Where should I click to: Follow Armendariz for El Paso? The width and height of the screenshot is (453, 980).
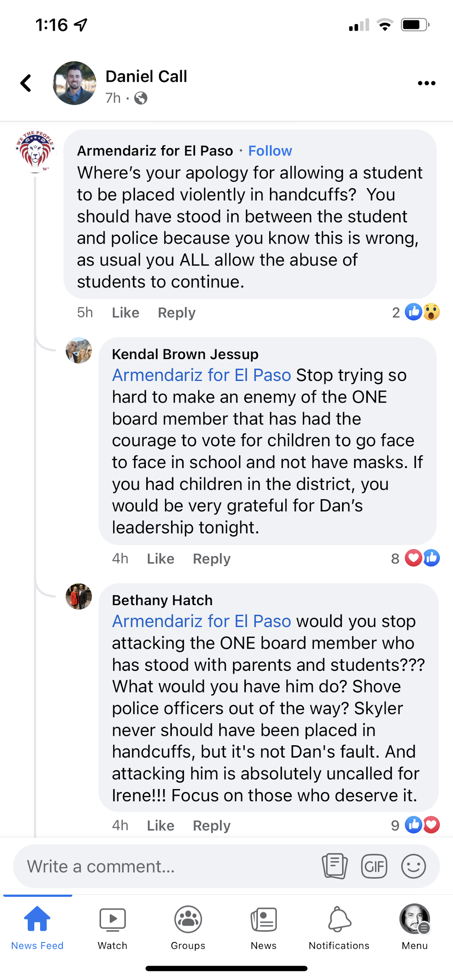click(x=270, y=151)
